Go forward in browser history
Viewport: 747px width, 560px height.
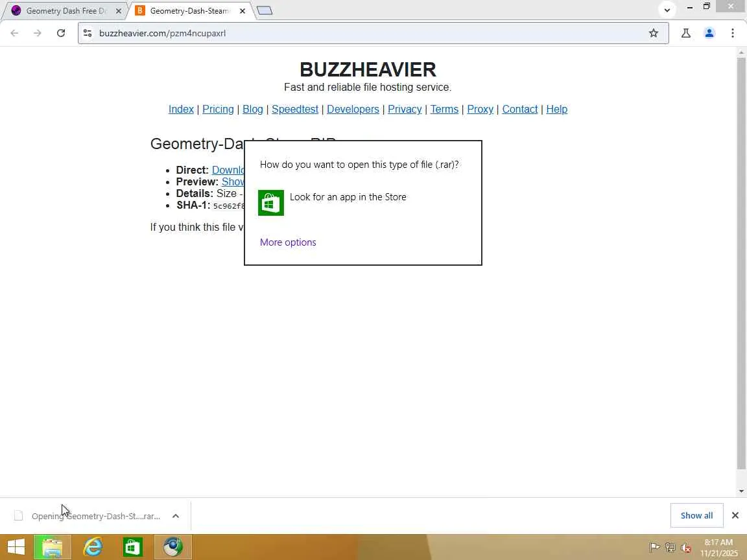(37, 33)
